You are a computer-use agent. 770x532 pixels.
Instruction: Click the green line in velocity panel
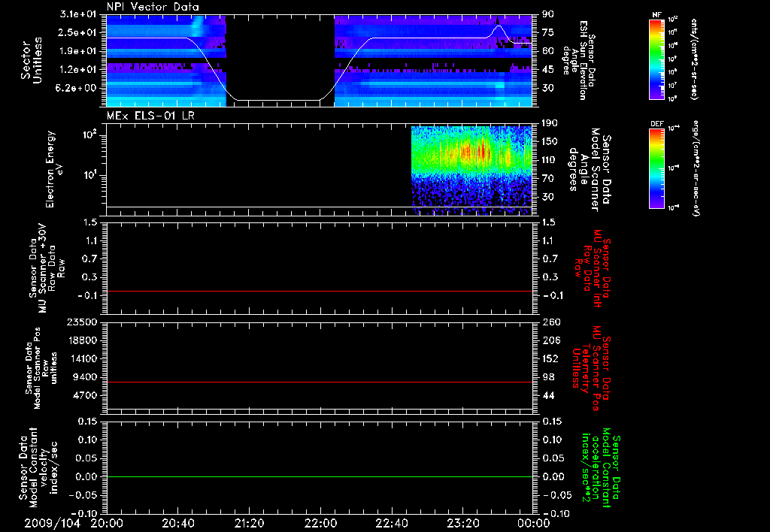320,477
